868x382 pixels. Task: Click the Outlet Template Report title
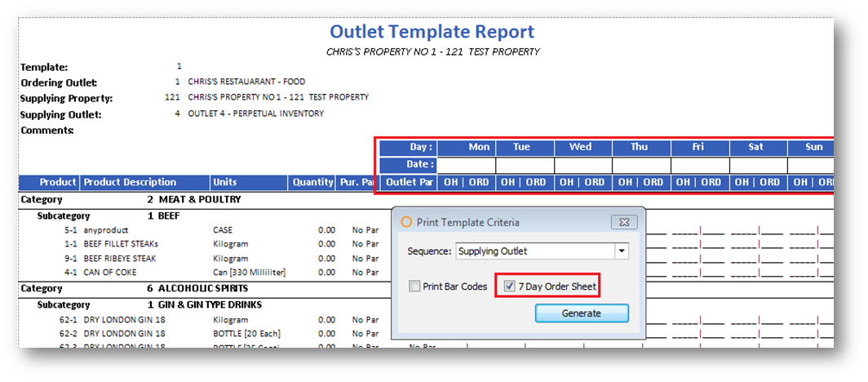(432, 32)
